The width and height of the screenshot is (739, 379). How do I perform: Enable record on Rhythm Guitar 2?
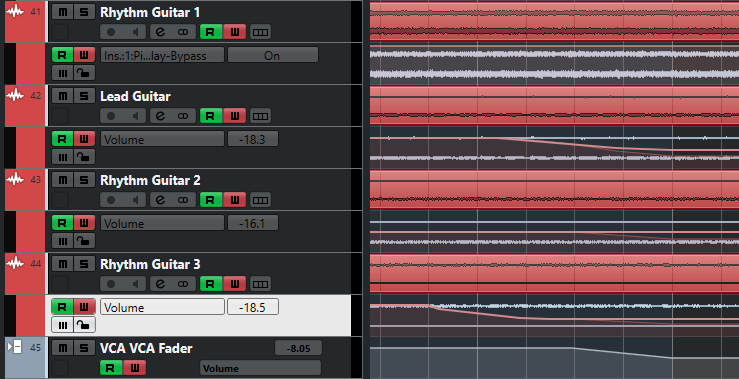pos(111,200)
